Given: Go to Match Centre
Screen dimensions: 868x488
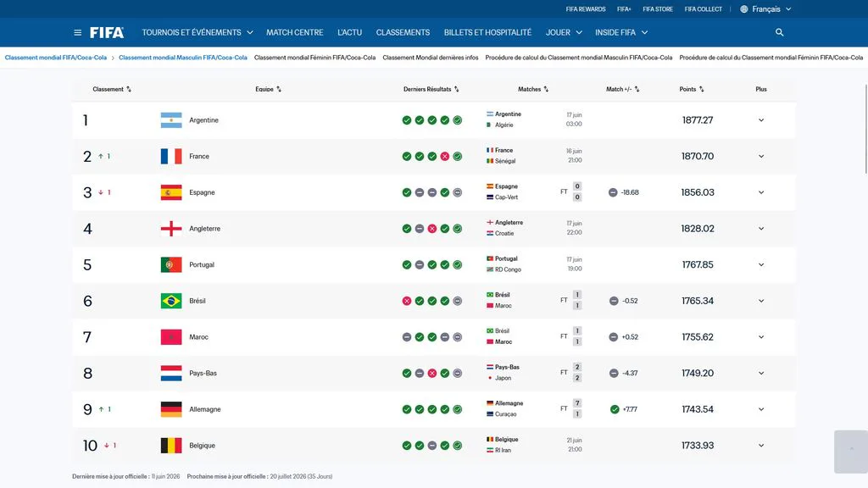Looking at the screenshot, I should pyautogui.click(x=294, y=33).
